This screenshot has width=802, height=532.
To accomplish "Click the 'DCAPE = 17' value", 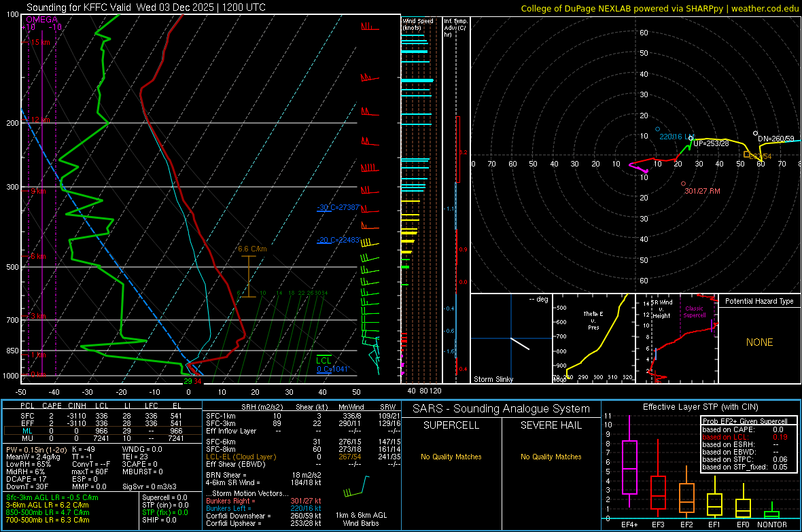I will pos(26,479).
